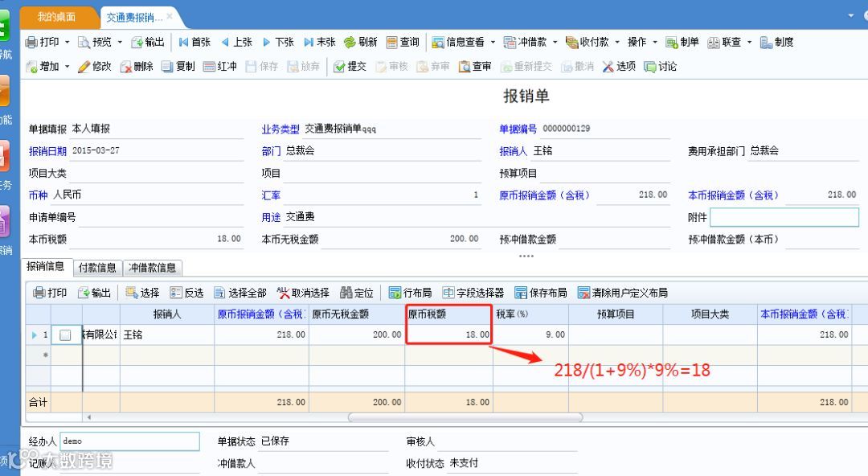Refresh the form with 刷新

pyautogui.click(x=361, y=42)
